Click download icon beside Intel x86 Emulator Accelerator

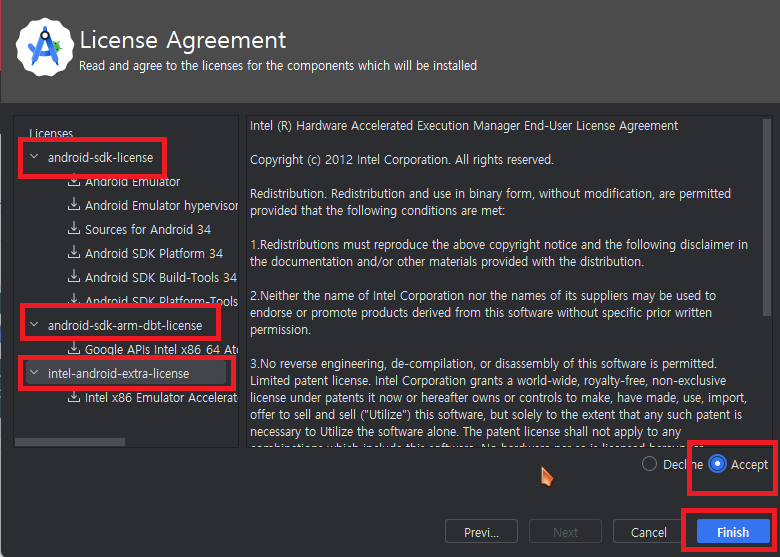(x=74, y=396)
